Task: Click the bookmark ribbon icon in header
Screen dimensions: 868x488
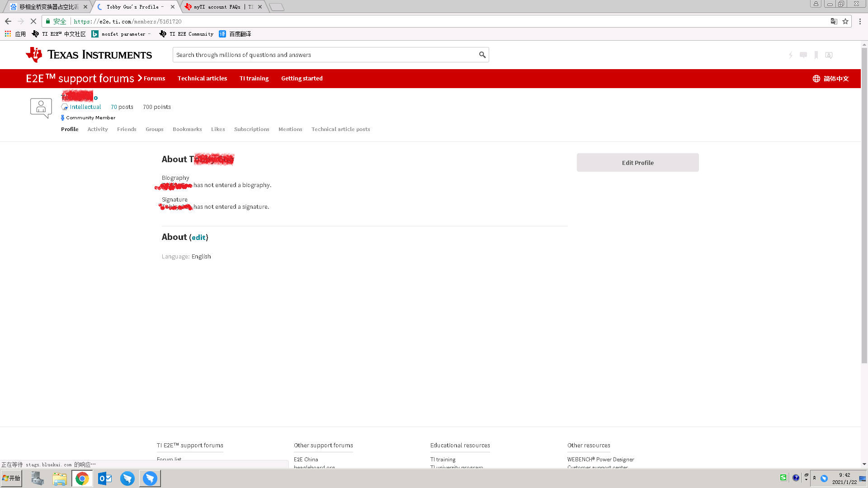Action: (816, 55)
